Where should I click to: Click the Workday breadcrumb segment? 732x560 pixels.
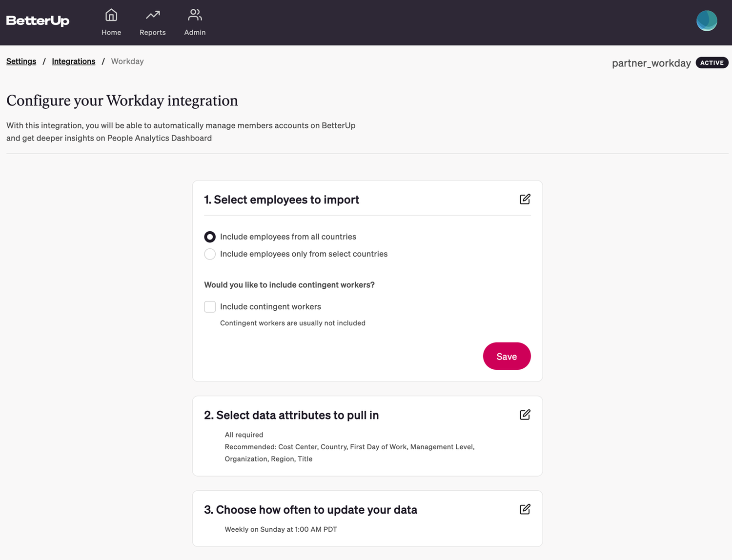click(127, 61)
